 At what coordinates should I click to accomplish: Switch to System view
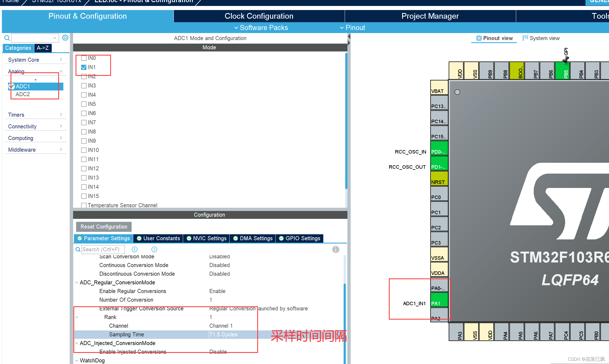point(541,38)
